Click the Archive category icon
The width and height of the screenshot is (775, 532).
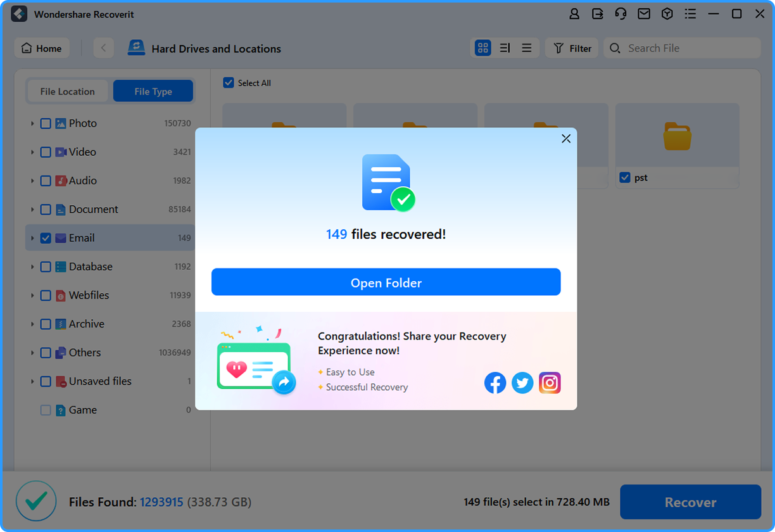coord(61,324)
